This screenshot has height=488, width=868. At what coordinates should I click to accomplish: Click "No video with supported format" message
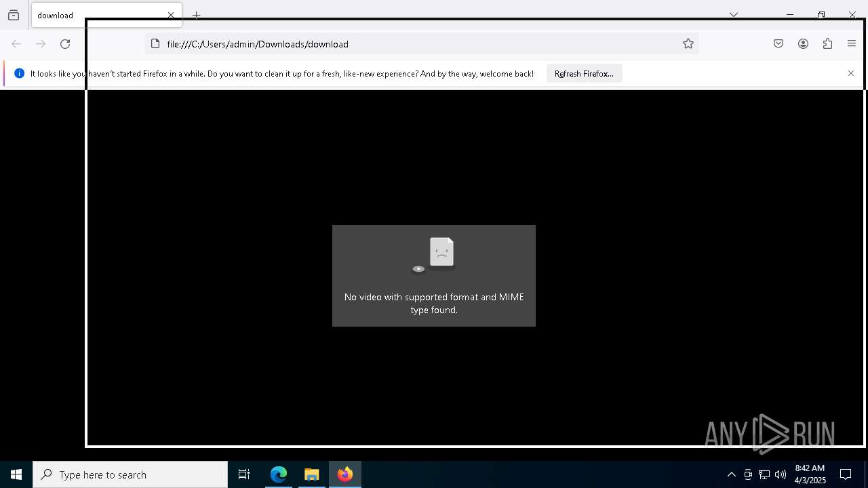click(x=434, y=304)
